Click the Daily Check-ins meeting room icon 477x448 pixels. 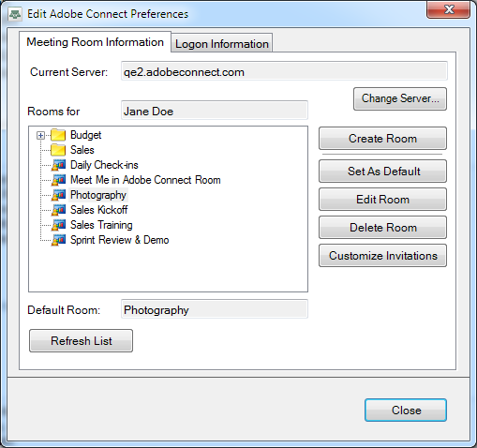click(58, 165)
